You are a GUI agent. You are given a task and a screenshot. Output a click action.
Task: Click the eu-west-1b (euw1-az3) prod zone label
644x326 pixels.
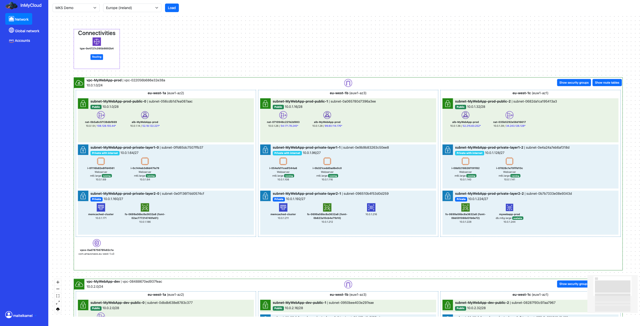click(348, 93)
